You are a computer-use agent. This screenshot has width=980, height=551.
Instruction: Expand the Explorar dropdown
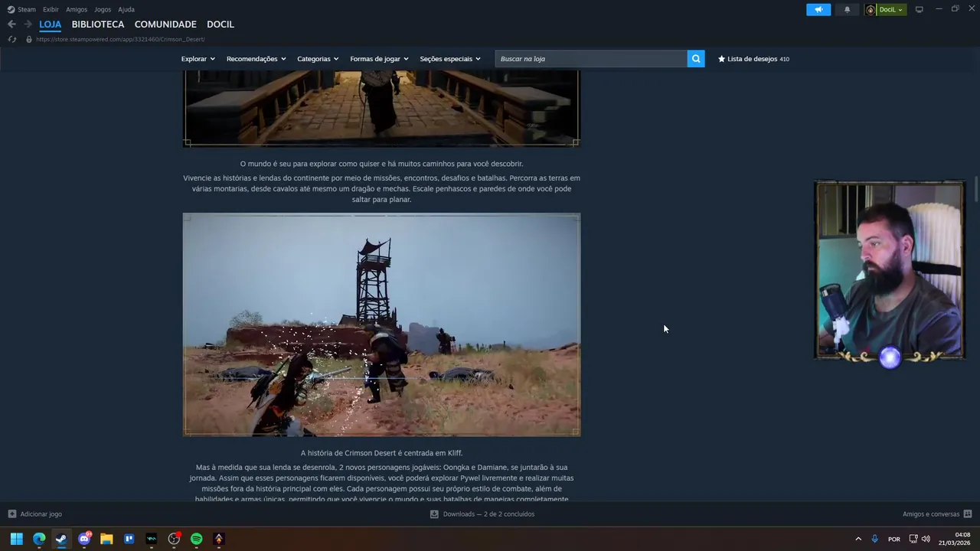(198, 59)
